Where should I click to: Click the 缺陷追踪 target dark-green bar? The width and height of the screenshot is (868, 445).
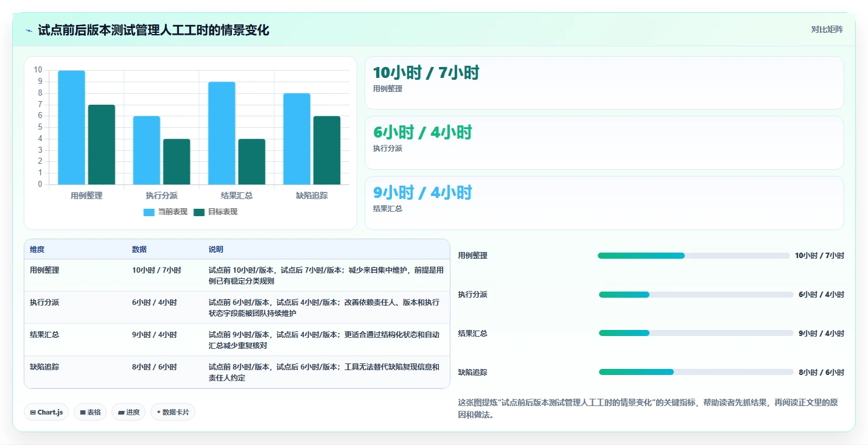[327, 150]
